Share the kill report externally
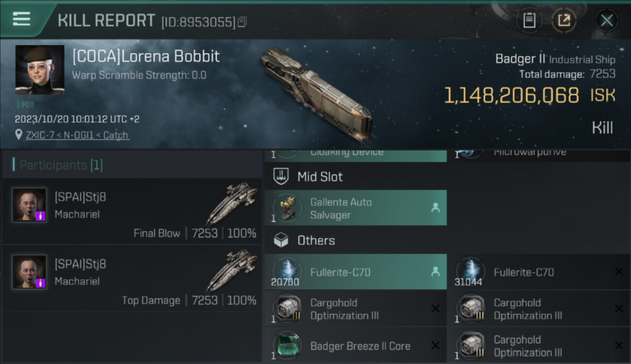631x364 pixels. [x=564, y=20]
